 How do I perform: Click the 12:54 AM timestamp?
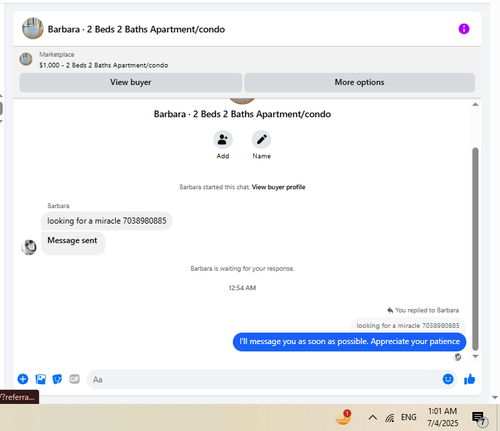coord(242,288)
